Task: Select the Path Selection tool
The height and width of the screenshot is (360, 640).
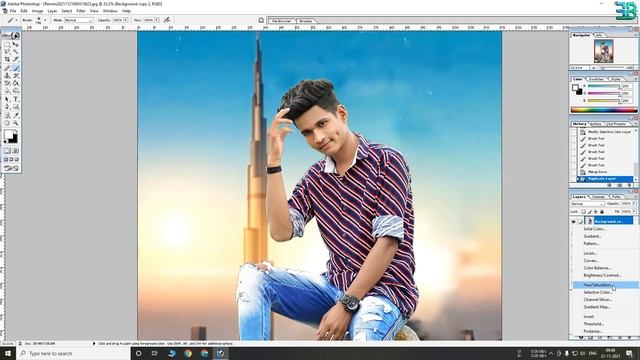Action: click(7, 99)
